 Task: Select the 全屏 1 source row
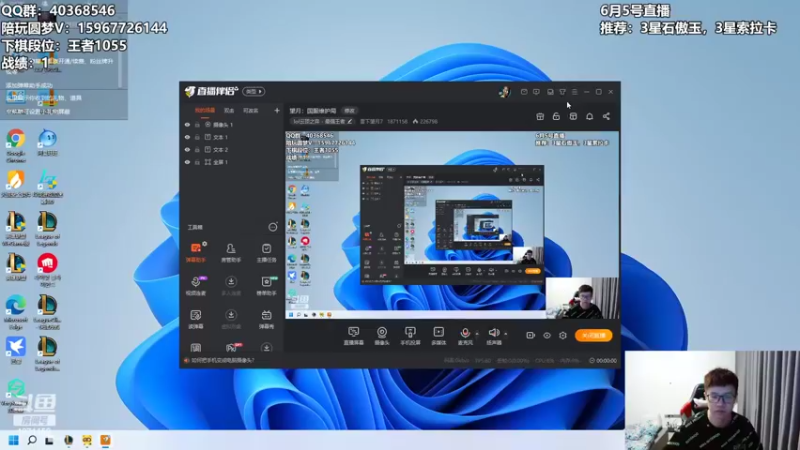tap(232, 162)
